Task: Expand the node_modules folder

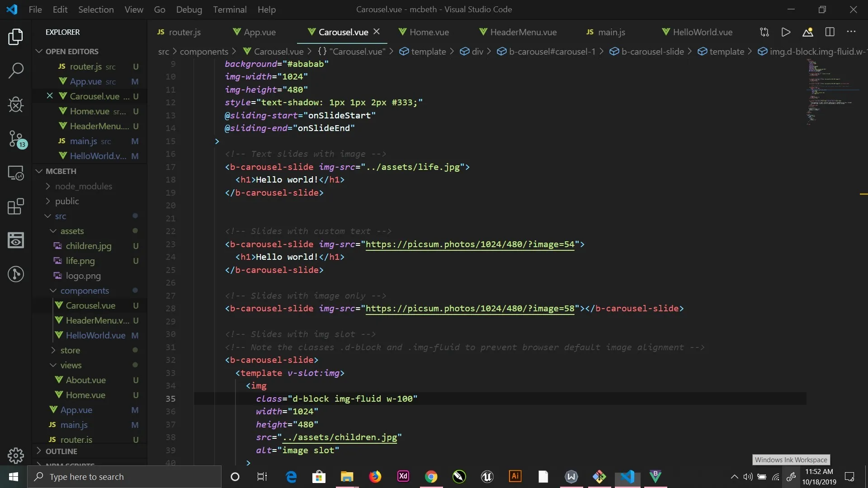Action: (83, 186)
